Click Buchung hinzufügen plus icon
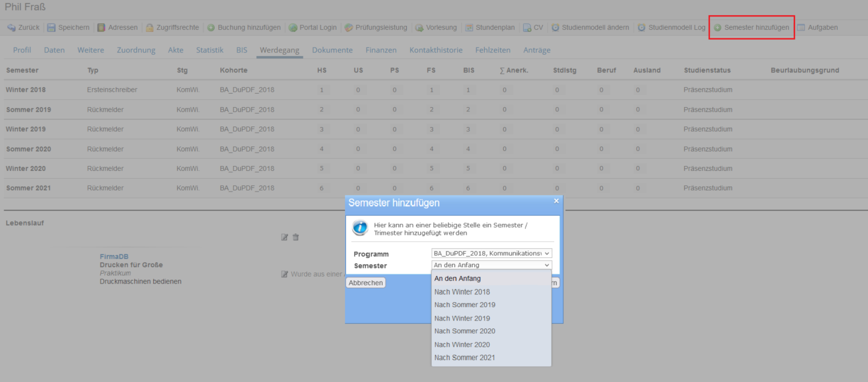Image resolution: width=868 pixels, height=382 pixels. click(x=211, y=27)
